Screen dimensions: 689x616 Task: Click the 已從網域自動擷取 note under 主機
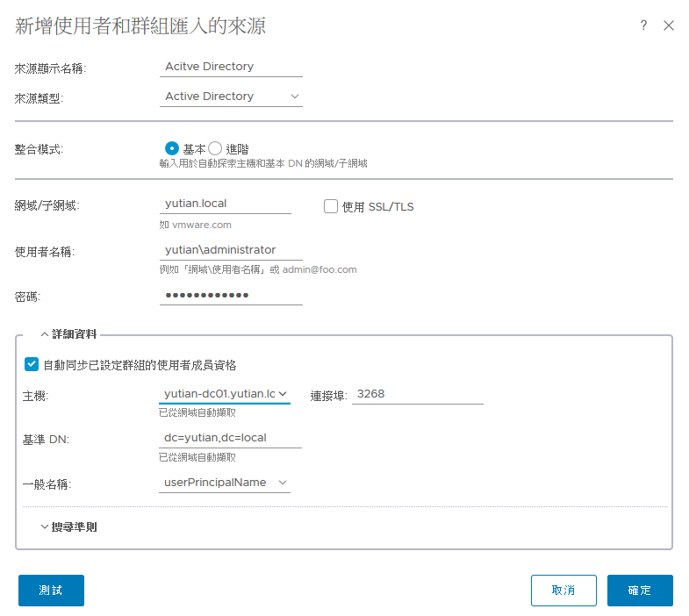197,412
